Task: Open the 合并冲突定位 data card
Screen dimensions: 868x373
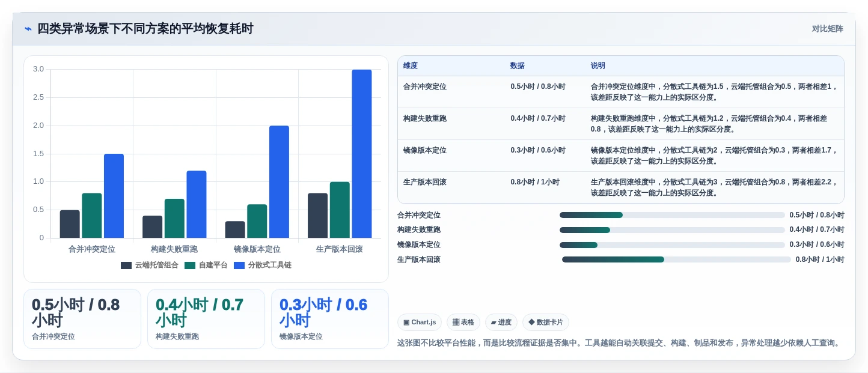Action: (82, 319)
